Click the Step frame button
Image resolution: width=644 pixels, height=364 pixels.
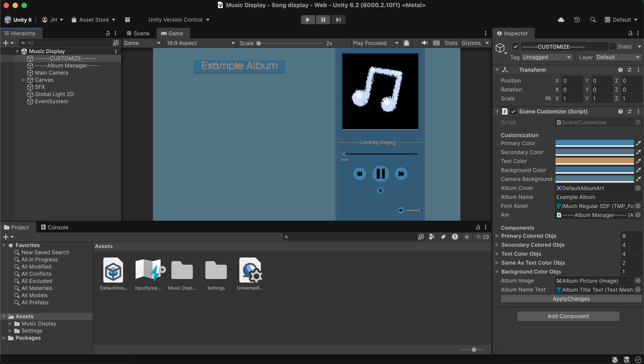[338, 20]
